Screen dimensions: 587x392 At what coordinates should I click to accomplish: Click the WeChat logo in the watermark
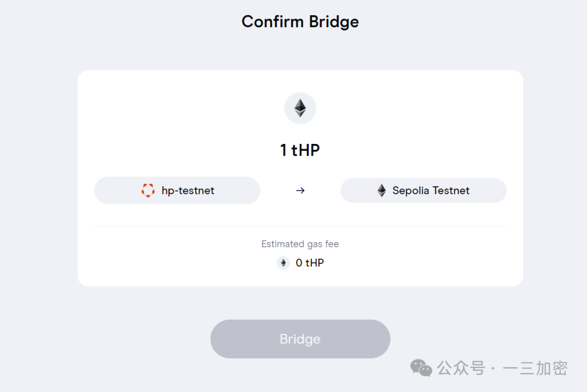[x=421, y=368]
